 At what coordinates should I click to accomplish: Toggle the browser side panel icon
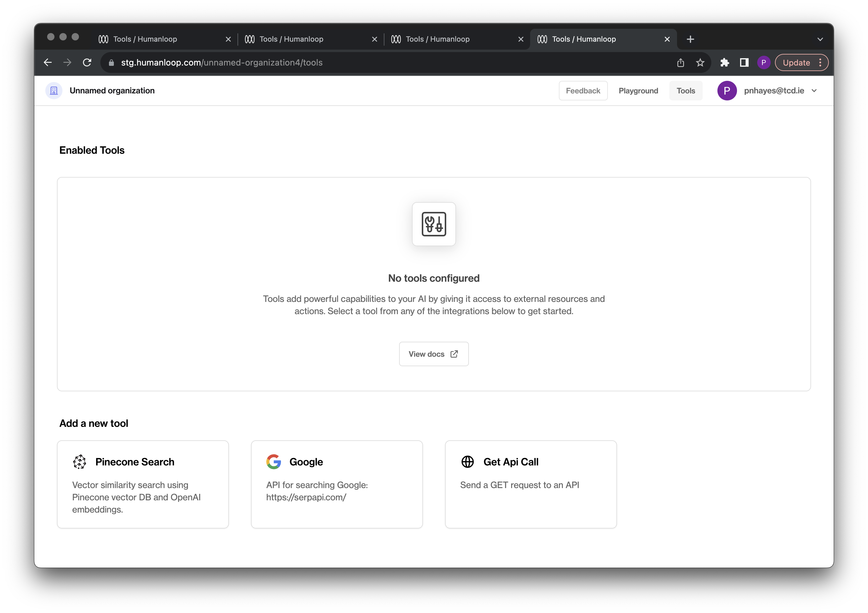tap(744, 62)
